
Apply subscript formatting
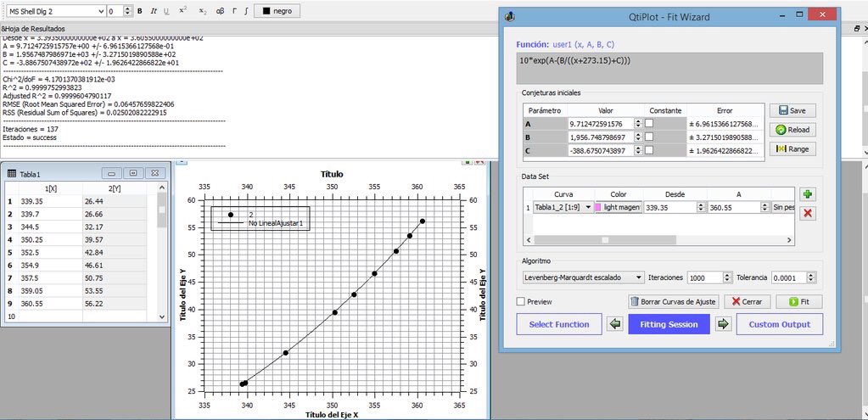click(x=203, y=11)
